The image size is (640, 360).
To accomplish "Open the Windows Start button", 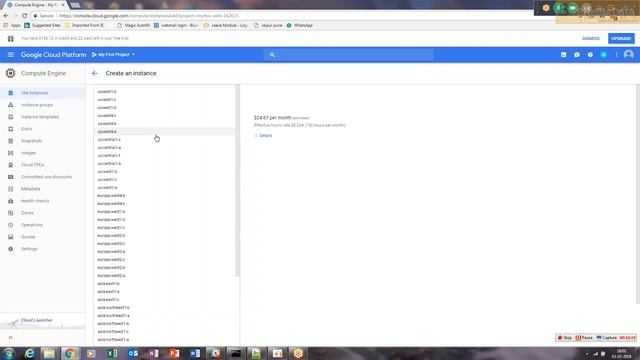I will [x=9, y=353].
